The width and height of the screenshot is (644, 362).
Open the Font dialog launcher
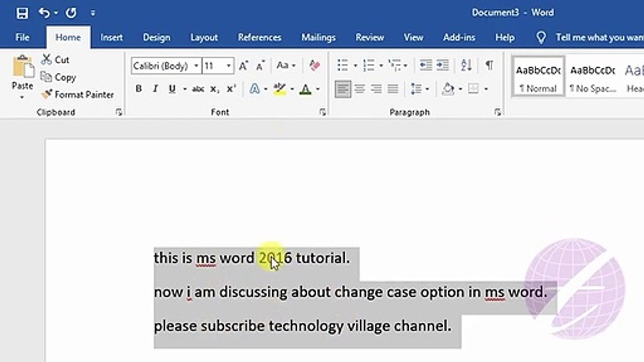tap(323, 113)
